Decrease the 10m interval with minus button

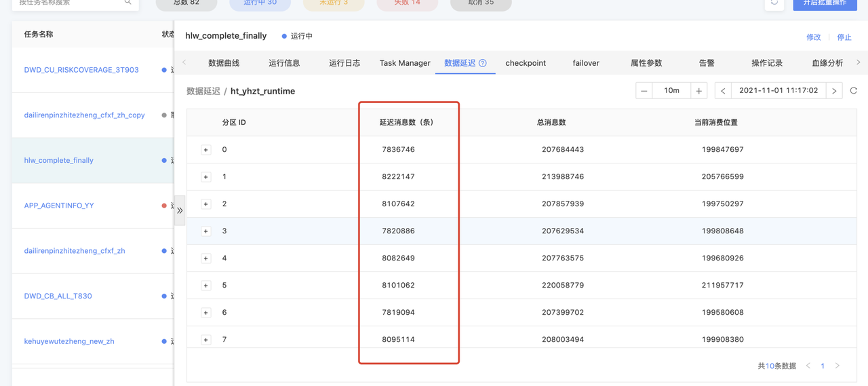tap(644, 90)
